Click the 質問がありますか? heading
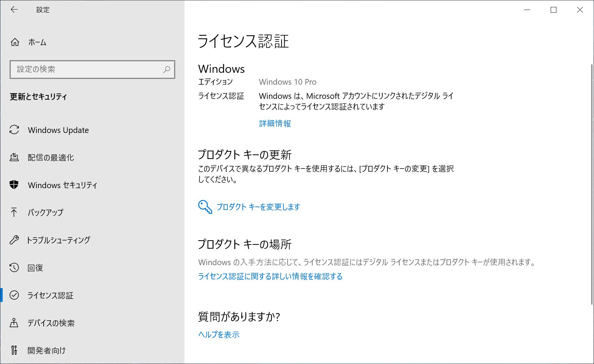 click(x=239, y=316)
